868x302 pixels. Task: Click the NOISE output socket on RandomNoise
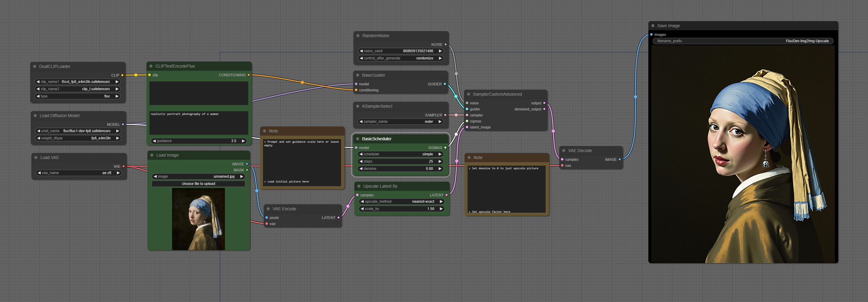coord(446,45)
